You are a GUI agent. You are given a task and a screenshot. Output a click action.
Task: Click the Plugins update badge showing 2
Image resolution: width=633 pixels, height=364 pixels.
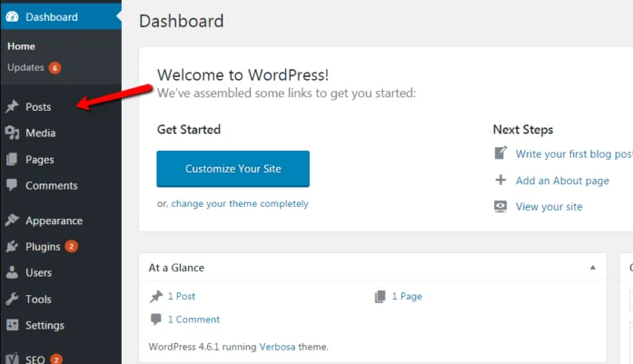click(72, 246)
